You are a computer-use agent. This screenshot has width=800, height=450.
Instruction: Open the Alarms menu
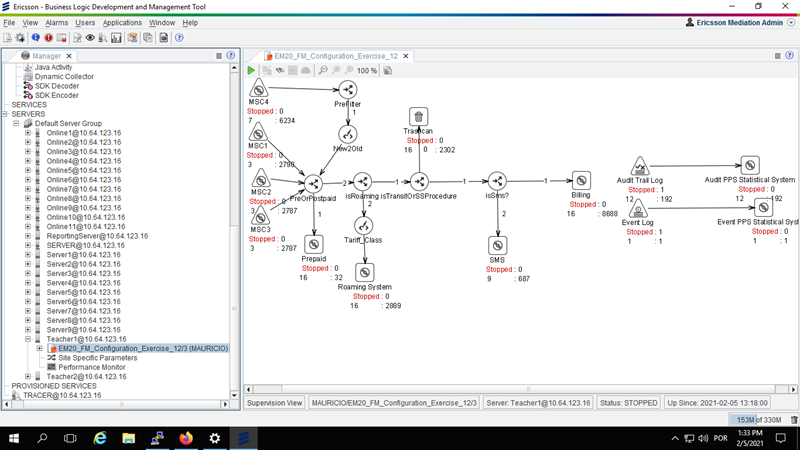(x=56, y=23)
